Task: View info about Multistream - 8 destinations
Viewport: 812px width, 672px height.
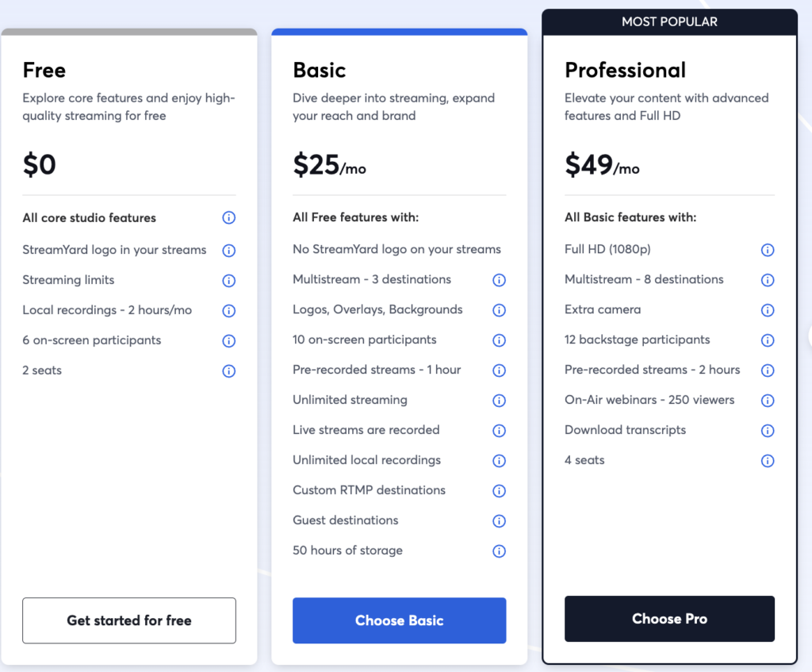Action: pos(768,279)
